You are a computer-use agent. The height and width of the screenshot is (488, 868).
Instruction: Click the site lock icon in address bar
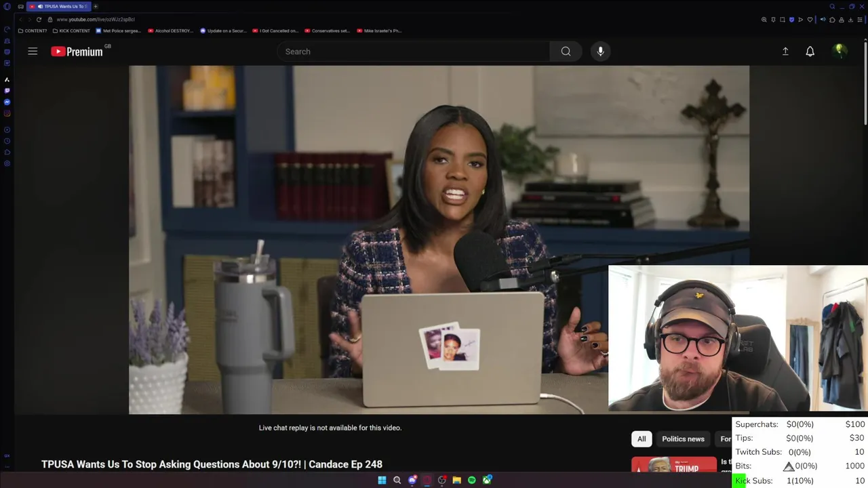(x=50, y=20)
